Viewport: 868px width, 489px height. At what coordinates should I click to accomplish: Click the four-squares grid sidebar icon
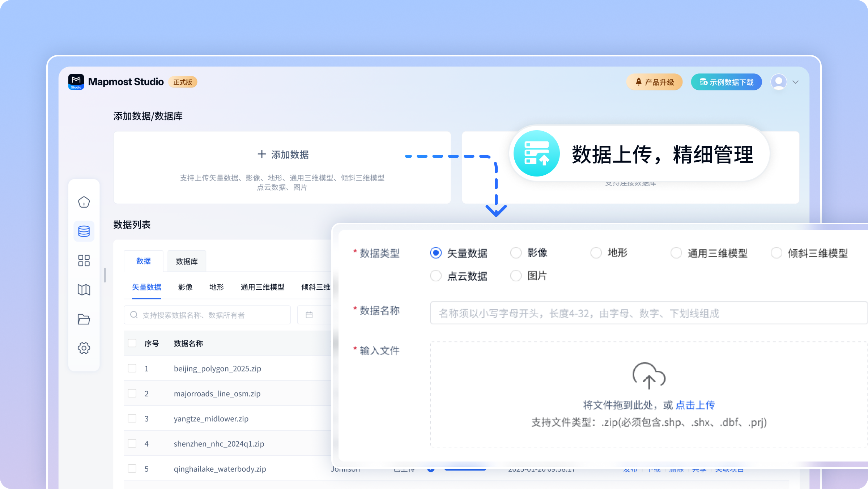click(x=84, y=260)
